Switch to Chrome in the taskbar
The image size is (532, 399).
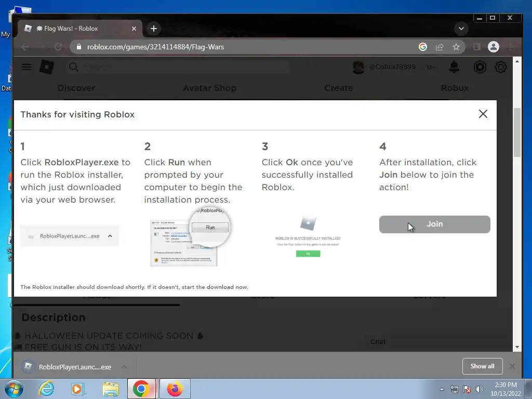click(141, 389)
